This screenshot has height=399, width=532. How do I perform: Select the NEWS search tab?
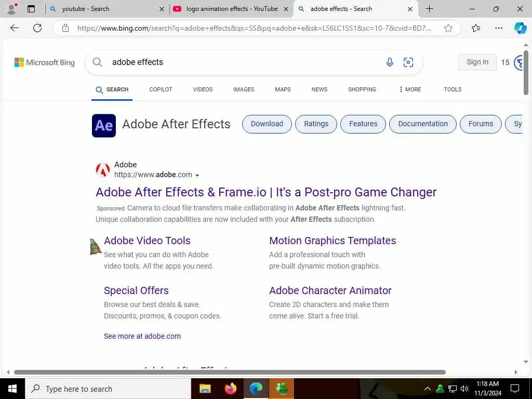[x=320, y=89]
